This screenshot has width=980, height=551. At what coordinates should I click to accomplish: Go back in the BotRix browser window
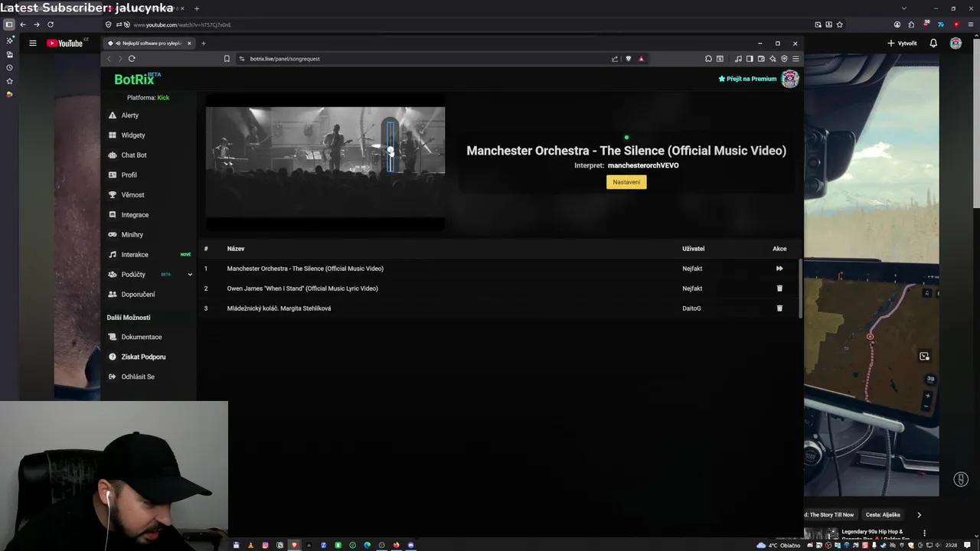click(x=109, y=59)
